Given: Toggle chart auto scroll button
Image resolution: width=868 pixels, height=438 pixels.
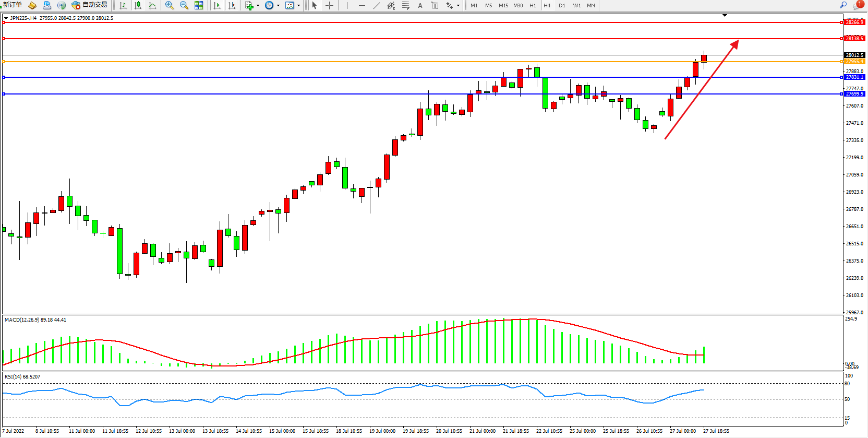Looking at the screenshot, I should (x=217, y=5).
